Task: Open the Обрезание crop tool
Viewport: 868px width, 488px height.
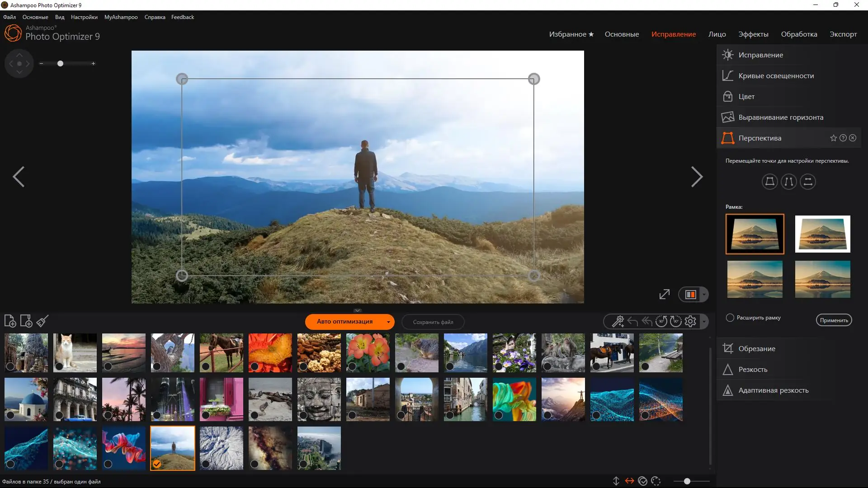Action: tap(756, 348)
